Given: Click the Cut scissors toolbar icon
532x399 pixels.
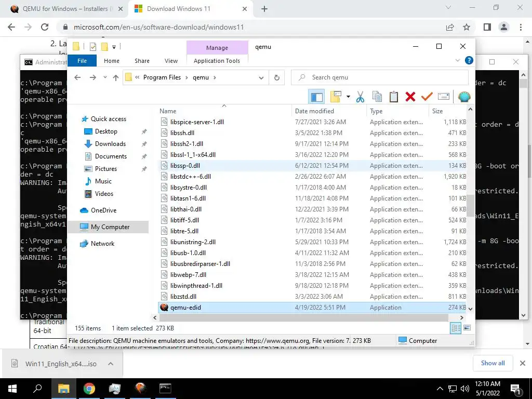Looking at the screenshot, I should (x=361, y=97).
